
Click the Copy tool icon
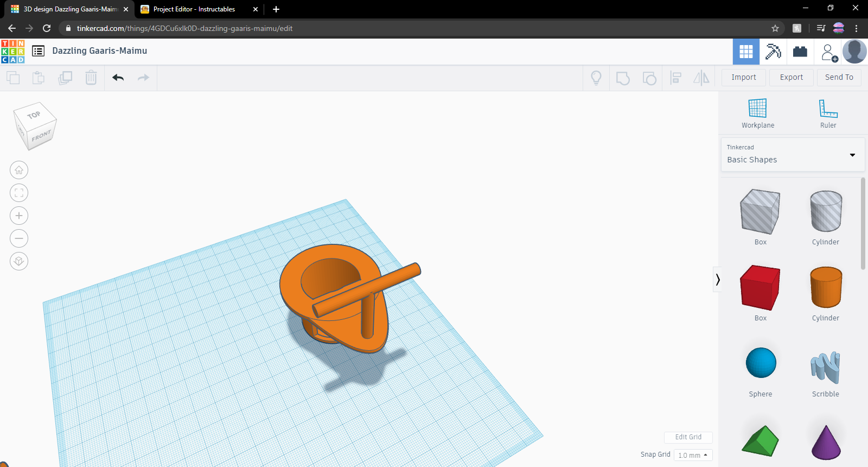tap(13, 78)
